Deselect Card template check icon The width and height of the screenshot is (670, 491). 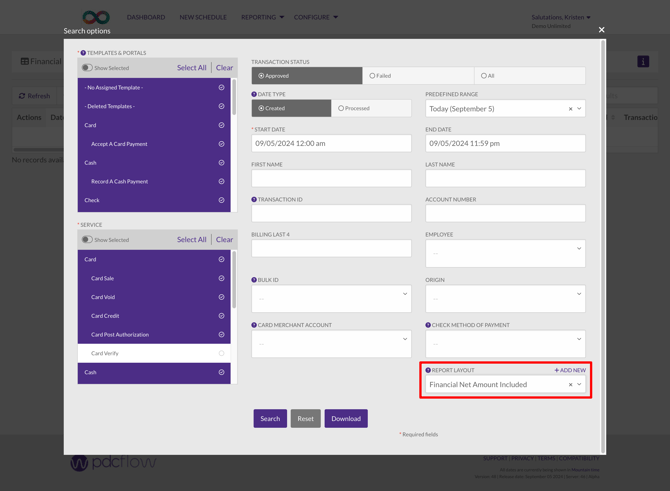tap(221, 125)
